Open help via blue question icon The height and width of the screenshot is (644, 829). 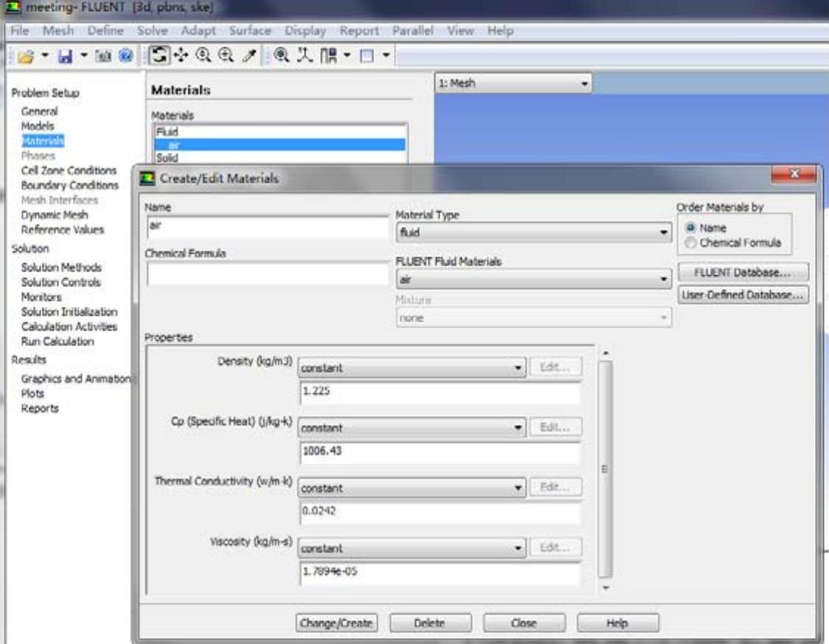[125, 56]
